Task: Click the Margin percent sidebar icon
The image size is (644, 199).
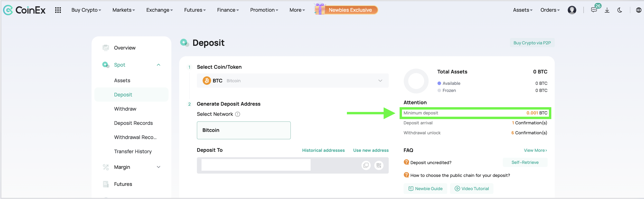Action: coord(106,167)
